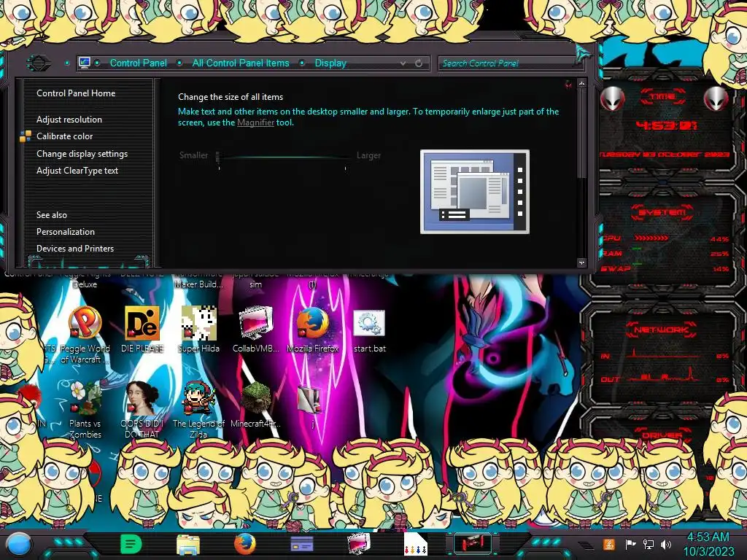
Task: Click the NETWORK gadget header
Action: (662, 329)
